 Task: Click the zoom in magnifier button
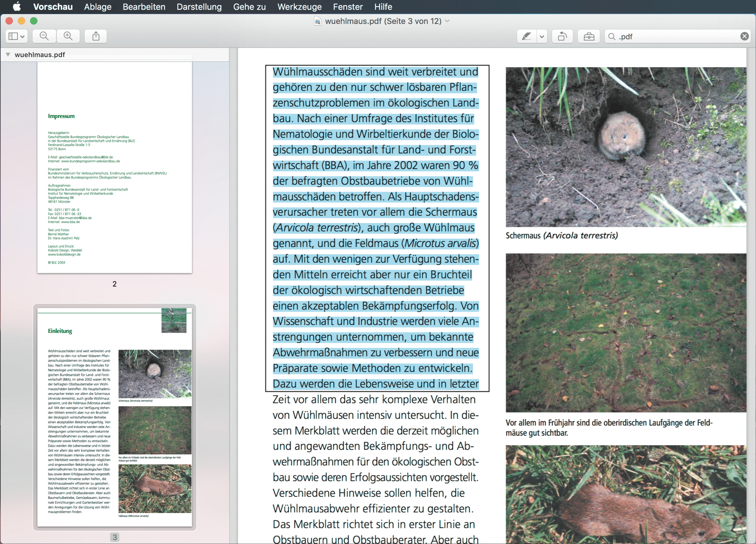tap(68, 36)
